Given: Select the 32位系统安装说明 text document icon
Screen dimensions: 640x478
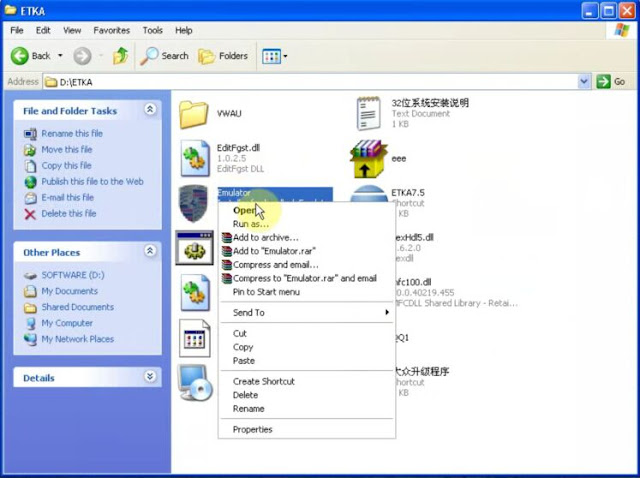Looking at the screenshot, I should coord(369,113).
